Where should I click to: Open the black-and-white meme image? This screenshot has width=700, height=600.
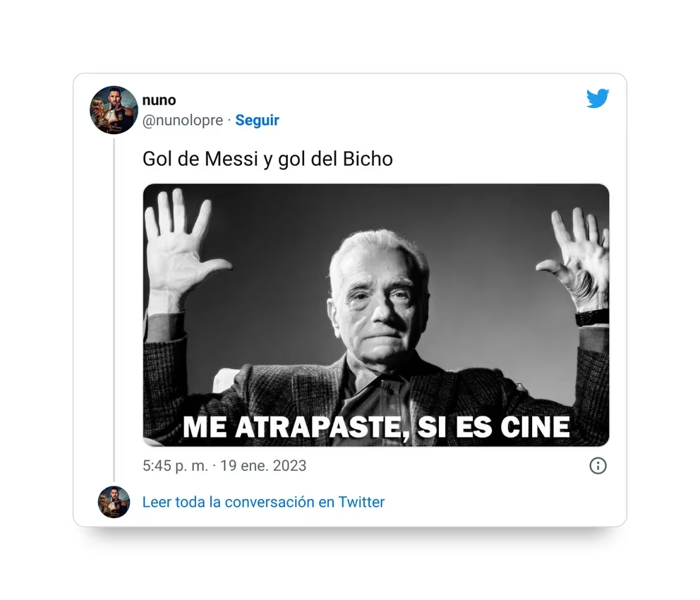point(376,316)
